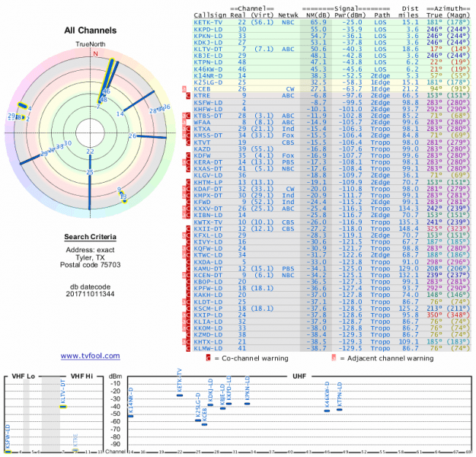The height and width of the screenshot is (457, 476).
Task: Click virtual channel (56.1) for KETK-TV
Action: (262, 23)
